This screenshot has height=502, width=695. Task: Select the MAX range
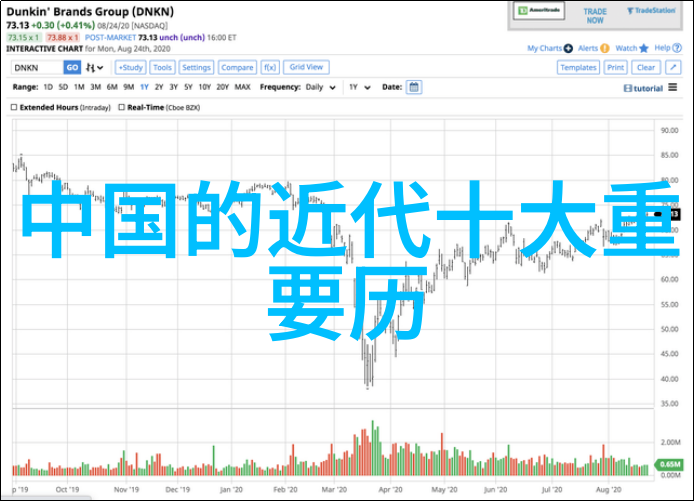pos(242,87)
